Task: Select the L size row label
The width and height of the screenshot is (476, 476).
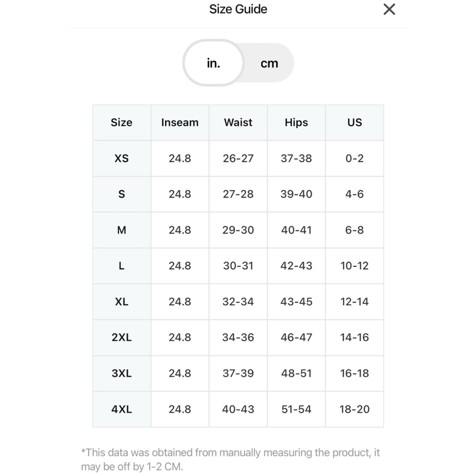Action: click(x=121, y=266)
